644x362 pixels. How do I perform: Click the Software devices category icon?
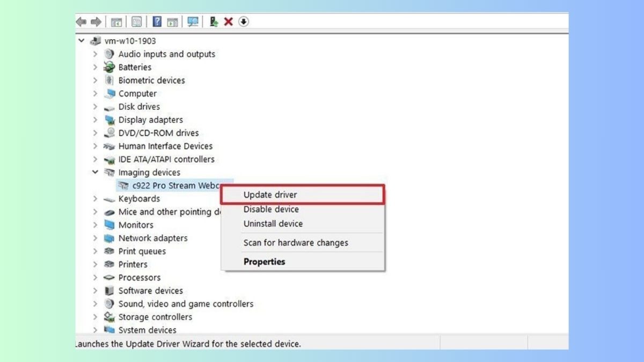point(109,291)
